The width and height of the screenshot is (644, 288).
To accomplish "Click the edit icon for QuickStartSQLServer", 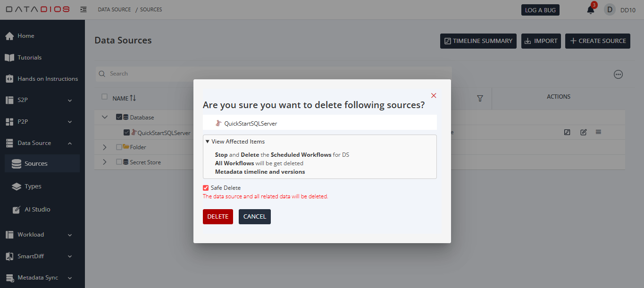I will [x=583, y=132].
